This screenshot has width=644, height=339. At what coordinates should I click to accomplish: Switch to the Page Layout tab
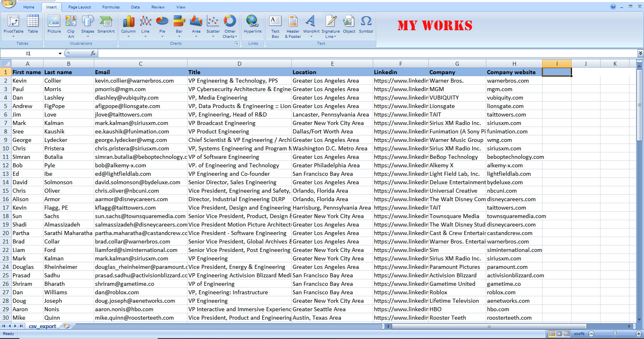[x=79, y=7]
